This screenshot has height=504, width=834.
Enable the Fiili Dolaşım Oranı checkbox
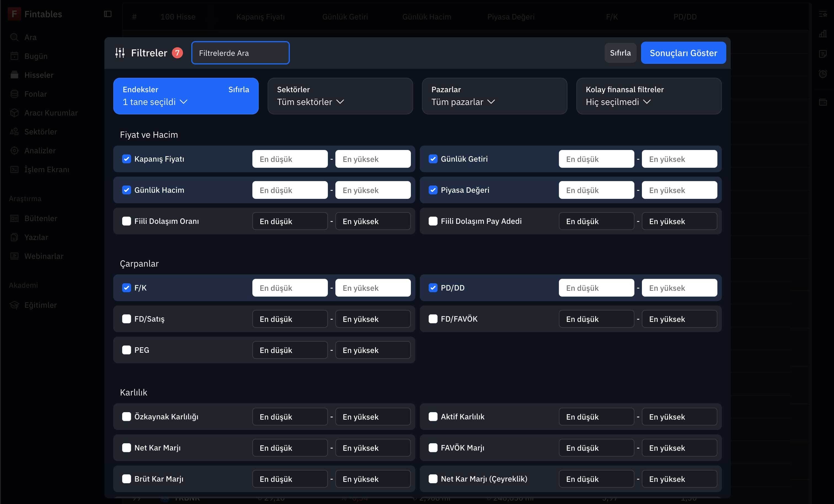pyautogui.click(x=126, y=221)
